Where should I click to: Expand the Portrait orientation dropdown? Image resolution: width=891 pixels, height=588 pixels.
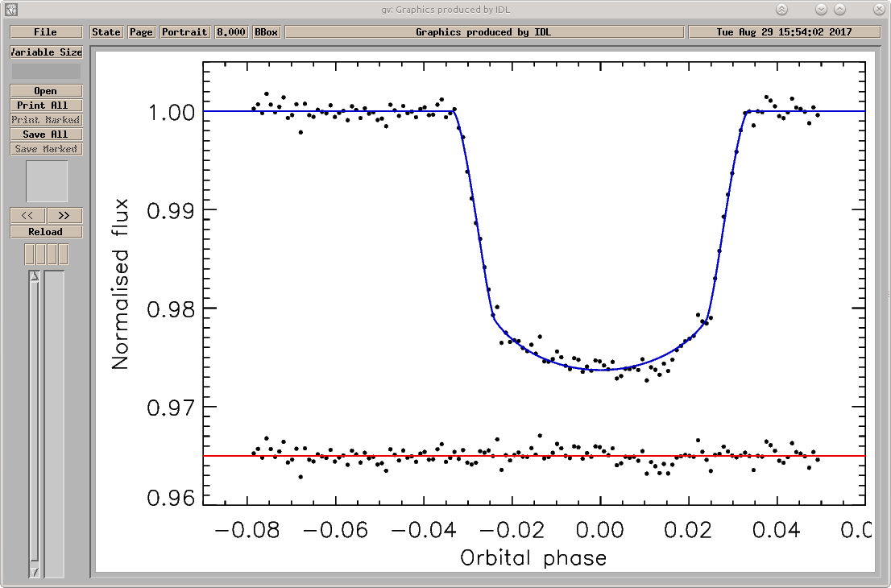(x=184, y=31)
